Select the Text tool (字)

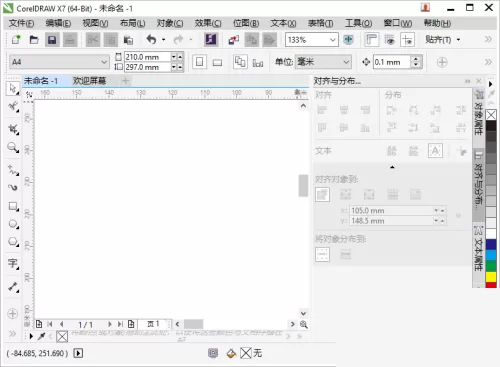pos(13,263)
